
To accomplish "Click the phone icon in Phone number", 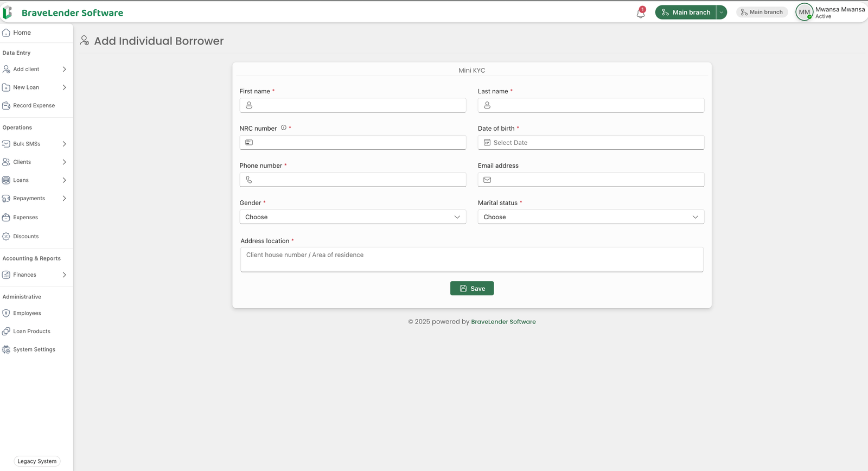I will click(249, 180).
